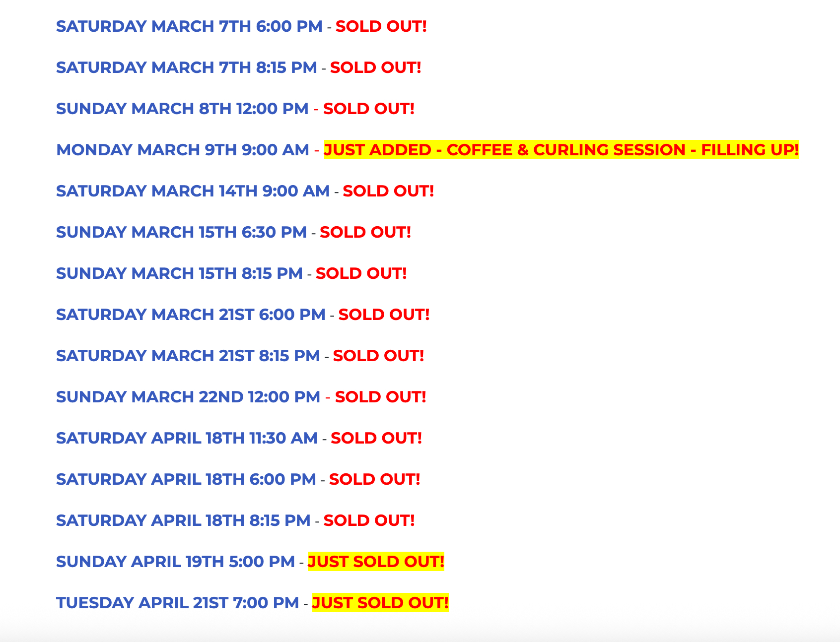Click highlighted Just Sold Out label for April 19th
Screen dimensions: 840x642
click(376, 562)
